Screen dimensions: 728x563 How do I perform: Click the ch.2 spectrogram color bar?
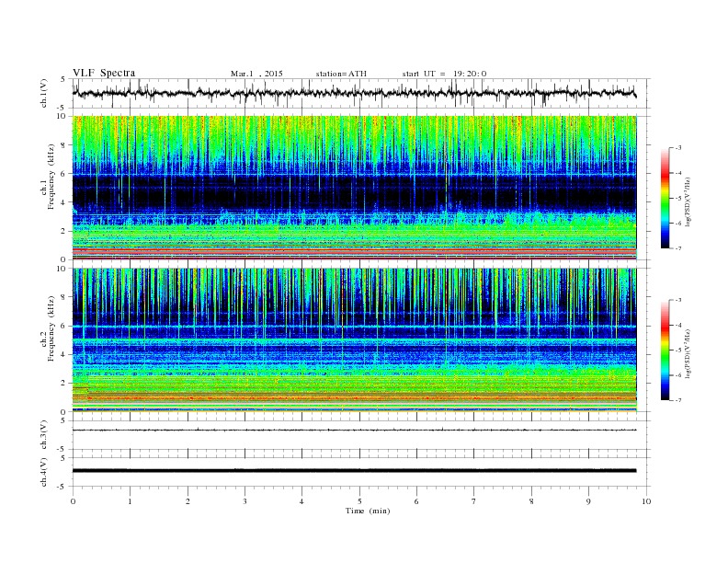point(665,350)
